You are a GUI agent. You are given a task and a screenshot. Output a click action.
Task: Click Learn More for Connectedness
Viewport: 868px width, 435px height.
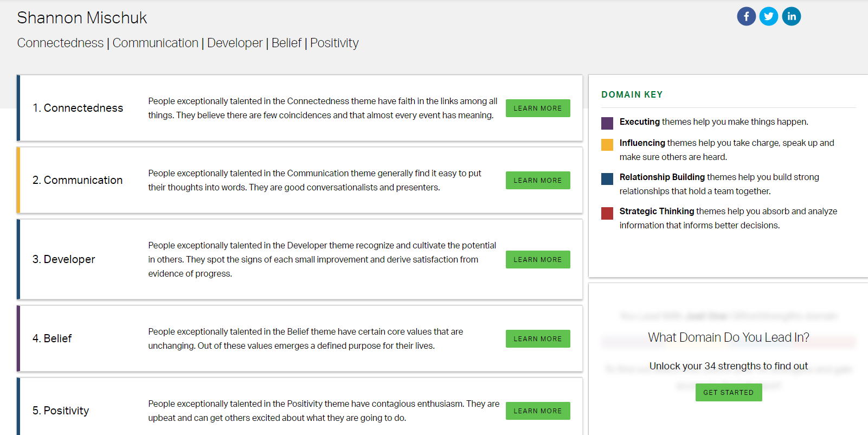537,108
